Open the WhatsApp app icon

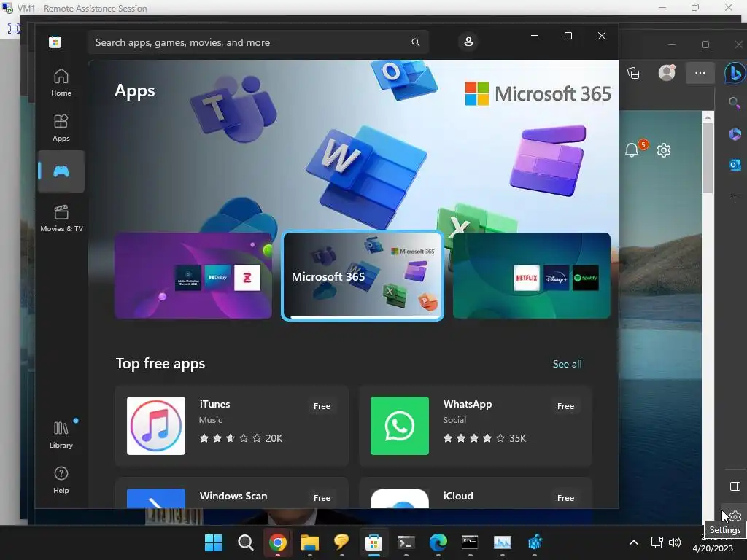399,426
